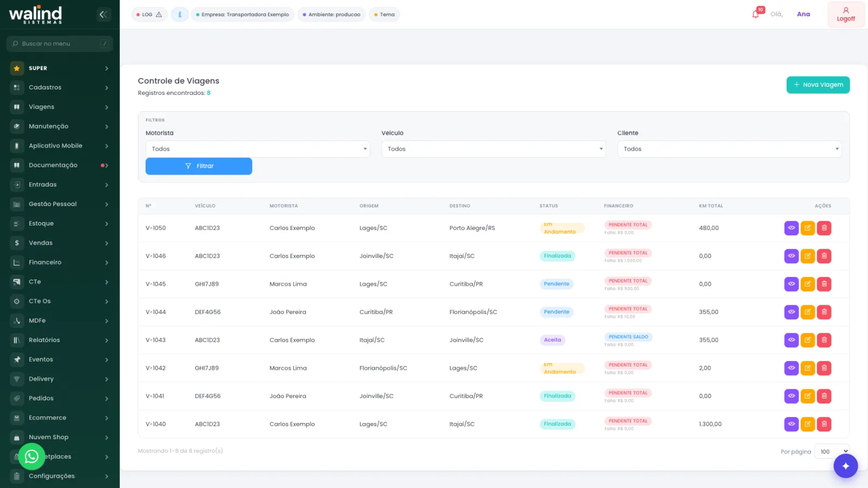Click the Pendente Saldo badge on V-1043
868x488 pixels.
click(628, 337)
